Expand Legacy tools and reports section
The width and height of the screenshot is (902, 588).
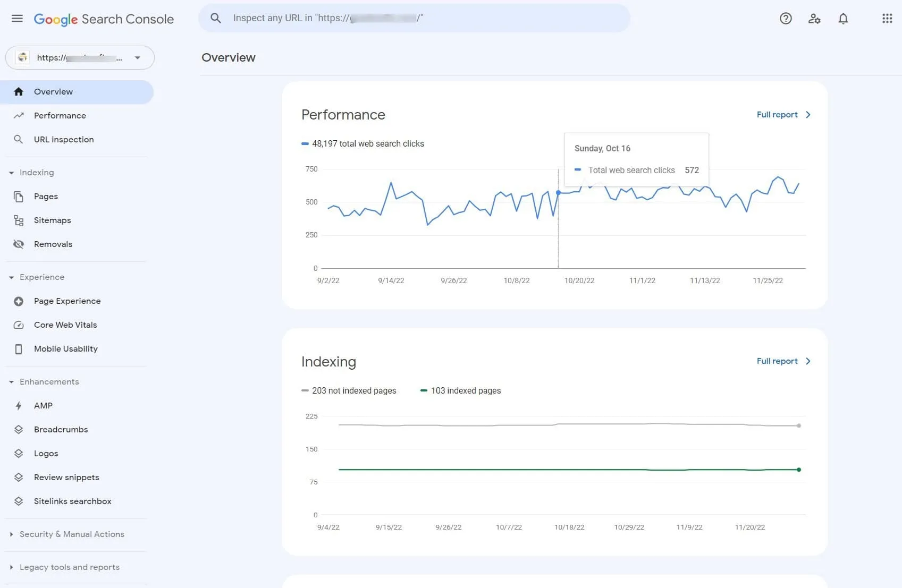pyautogui.click(x=11, y=567)
